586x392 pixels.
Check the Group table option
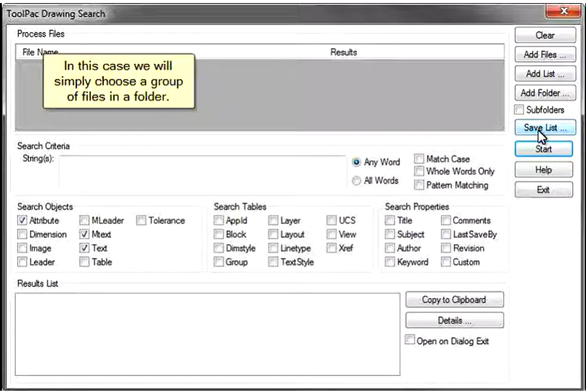pyautogui.click(x=219, y=262)
